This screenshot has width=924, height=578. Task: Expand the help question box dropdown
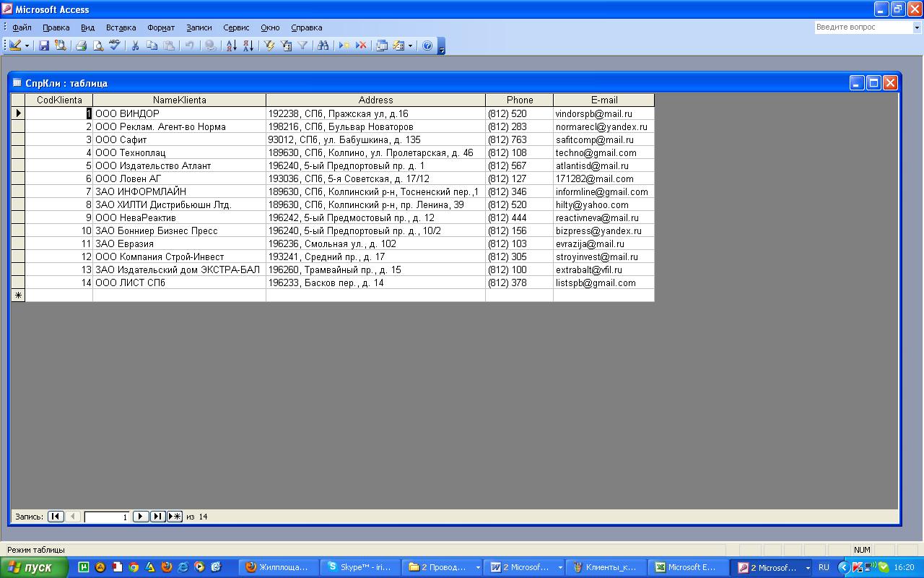[918, 27]
